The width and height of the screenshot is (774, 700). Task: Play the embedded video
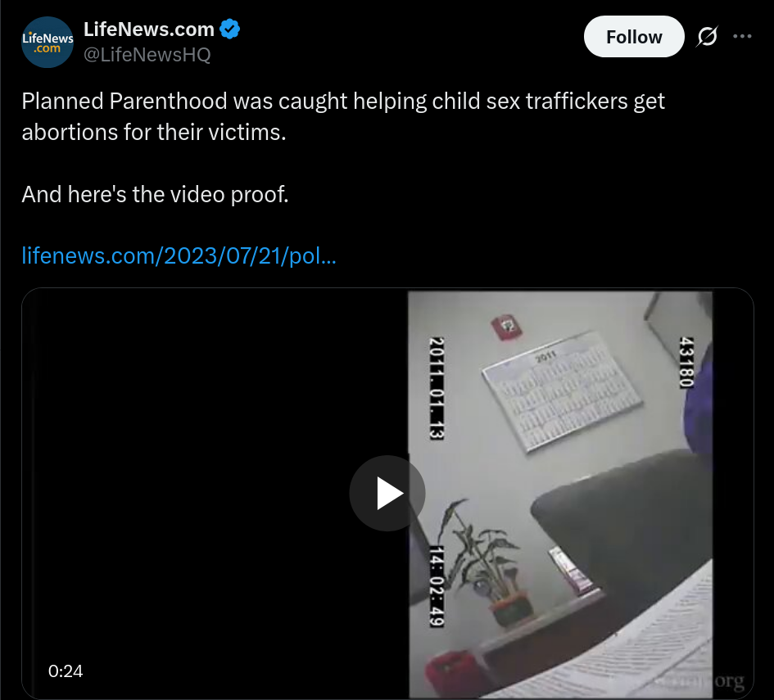point(387,494)
